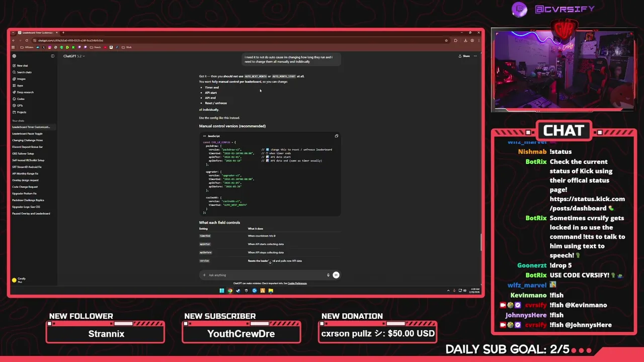Screen dimensions: 644x362
Task: Open a new browser tab
Action: click(63, 33)
